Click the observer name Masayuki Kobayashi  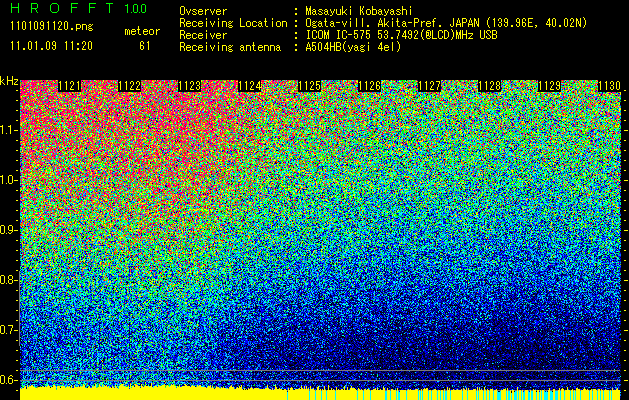click(x=359, y=11)
